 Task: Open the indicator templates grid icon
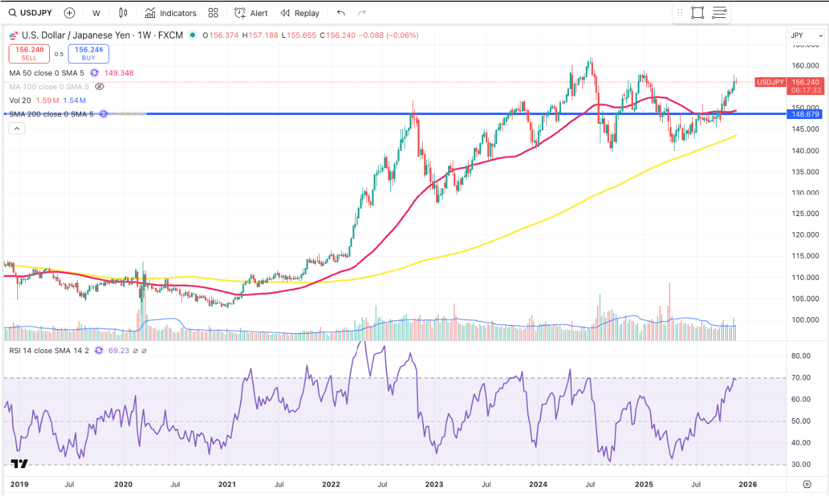[x=213, y=13]
